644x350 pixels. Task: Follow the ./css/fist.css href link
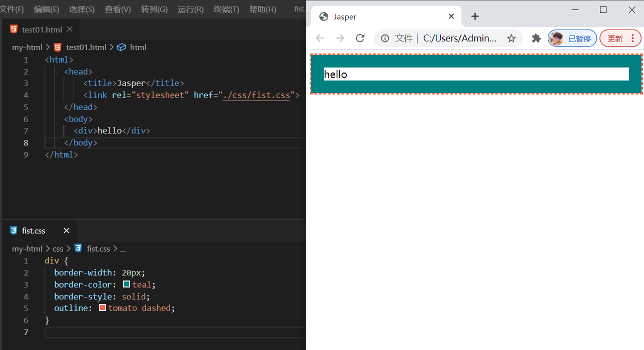(256, 95)
